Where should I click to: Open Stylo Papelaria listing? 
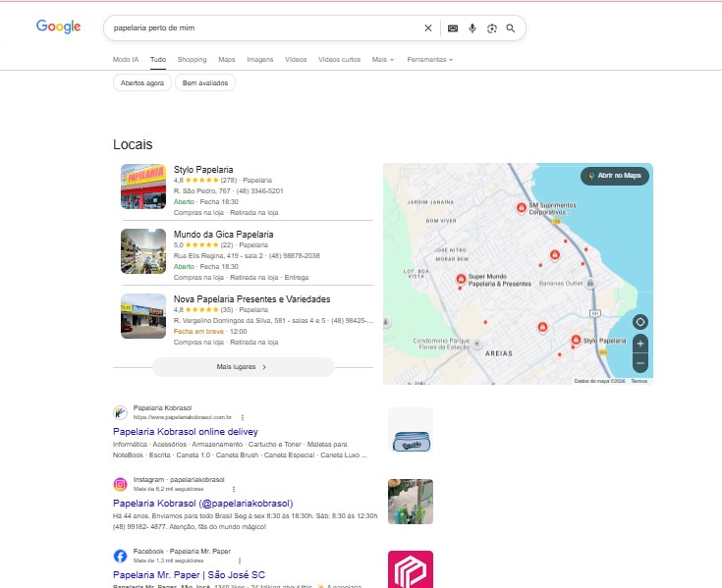[203, 169]
